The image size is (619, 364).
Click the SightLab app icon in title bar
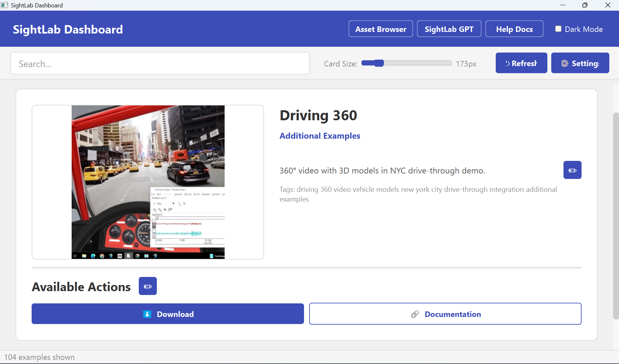point(5,5)
